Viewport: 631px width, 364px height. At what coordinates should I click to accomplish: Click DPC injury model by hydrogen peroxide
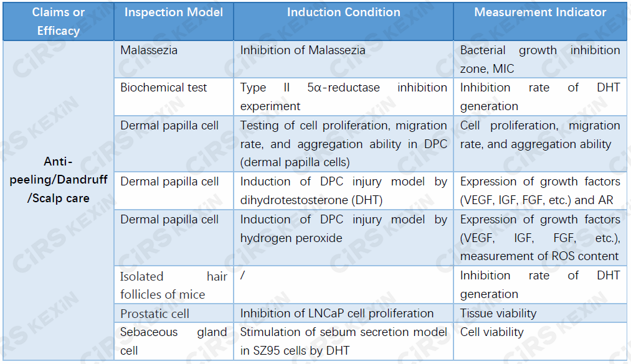344,238
